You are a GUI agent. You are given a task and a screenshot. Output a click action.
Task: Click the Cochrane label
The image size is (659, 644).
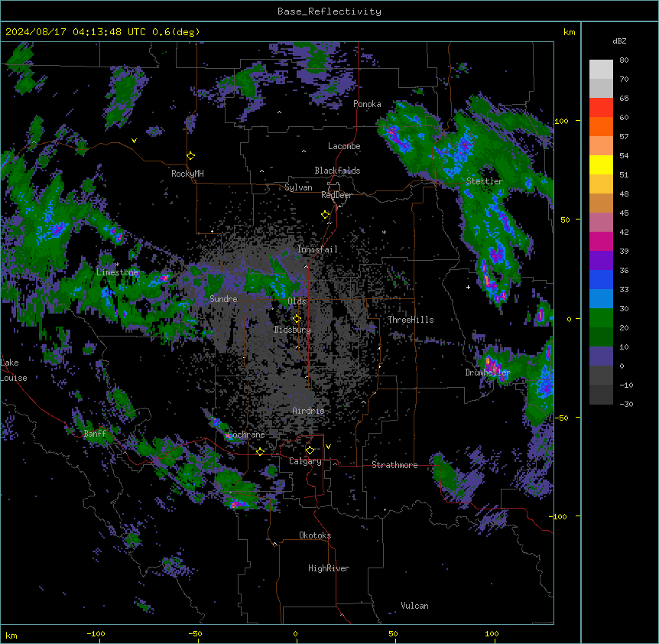246,434
